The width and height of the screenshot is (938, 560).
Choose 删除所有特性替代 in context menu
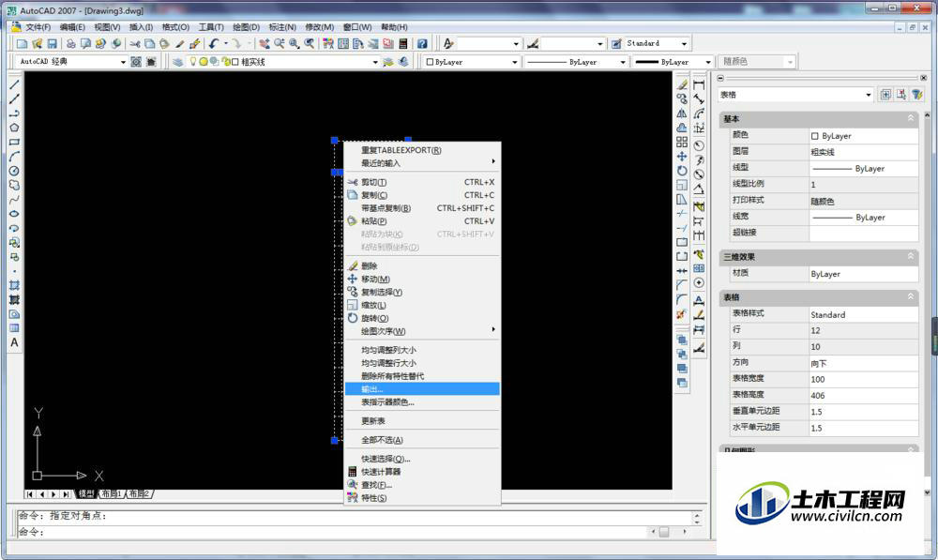point(422,376)
